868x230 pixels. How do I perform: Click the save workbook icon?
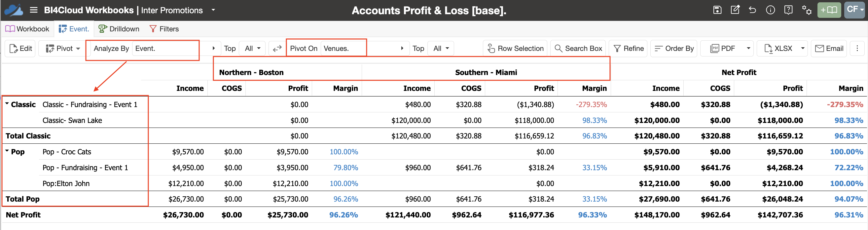[x=717, y=10]
